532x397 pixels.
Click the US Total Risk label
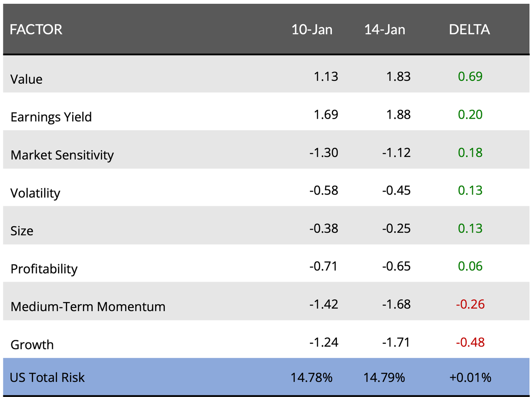(x=47, y=377)
